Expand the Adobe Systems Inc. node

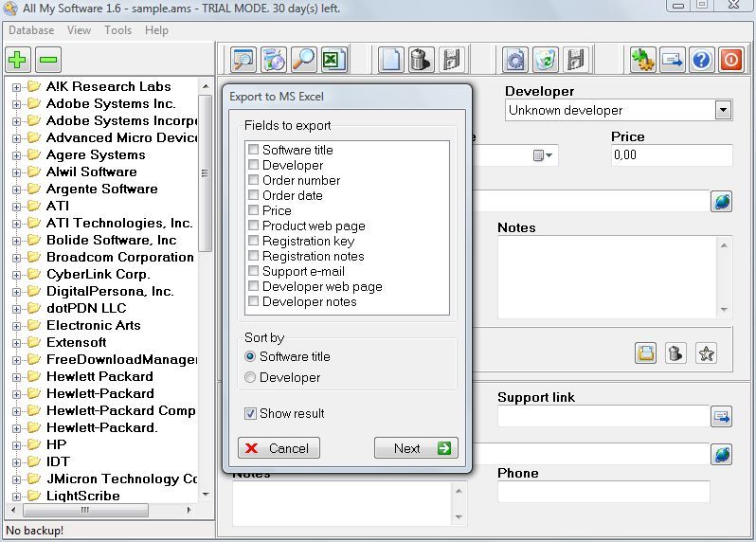[x=16, y=104]
